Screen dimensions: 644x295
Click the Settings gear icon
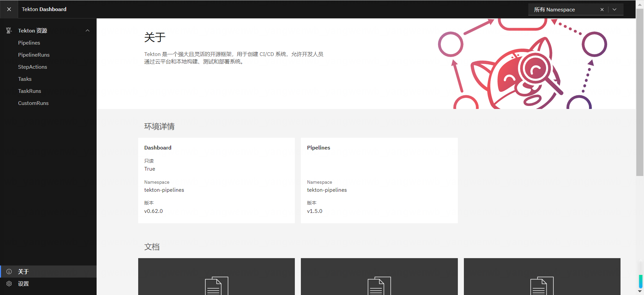9,284
